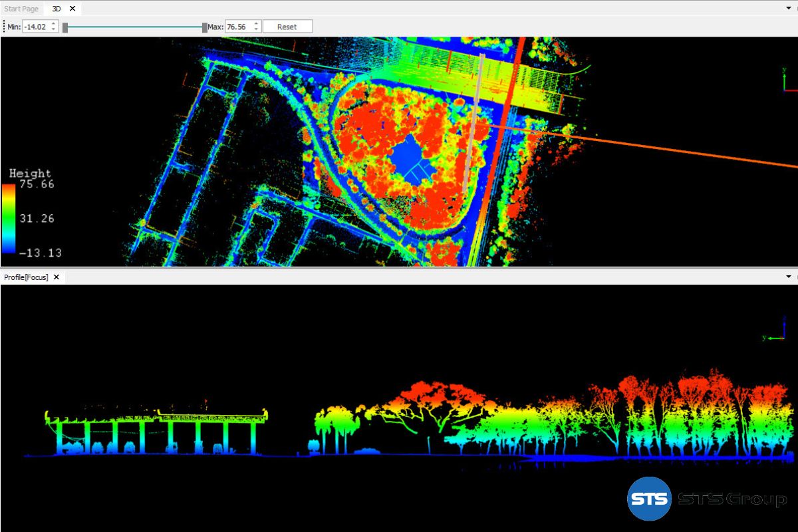The image size is (798, 532).
Task: Select the 3D view tab
Action: 57,9
